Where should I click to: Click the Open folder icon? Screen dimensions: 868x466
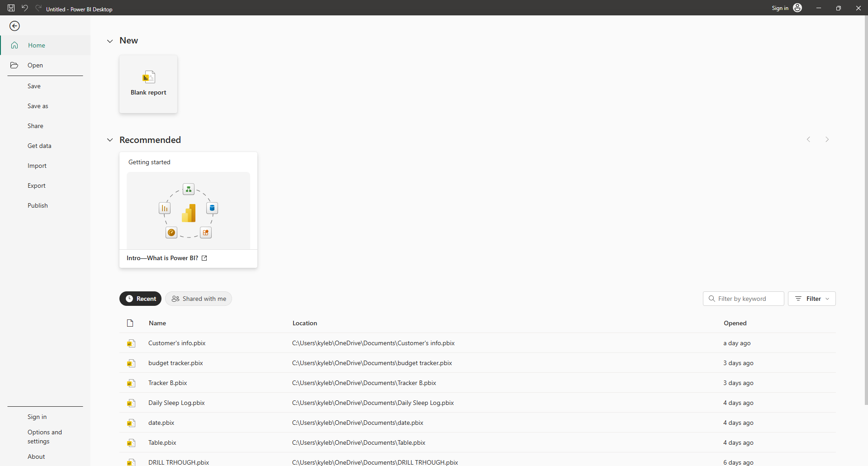pos(14,65)
